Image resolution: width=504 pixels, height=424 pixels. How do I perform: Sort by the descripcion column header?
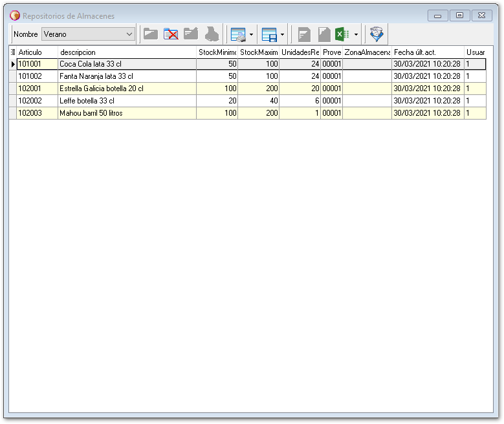tap(127, 52)
